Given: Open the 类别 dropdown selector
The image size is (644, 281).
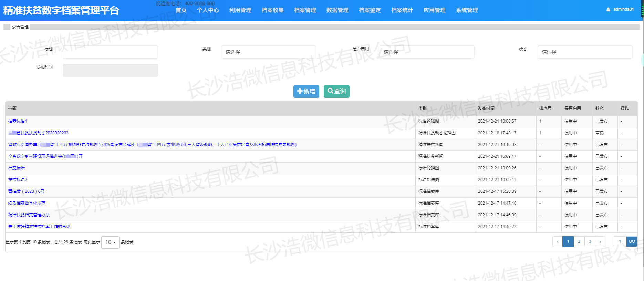Looking at the screenshot, I should (x=269, y=52).
